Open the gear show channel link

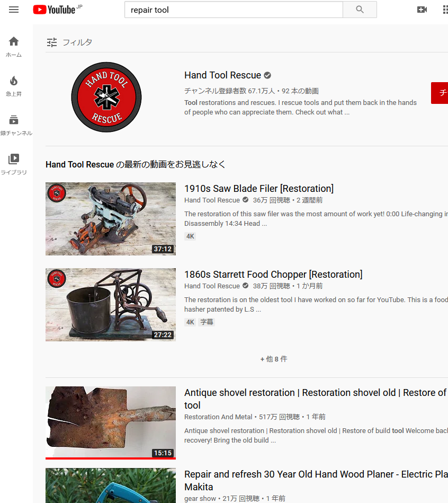[x=200, y=498]
